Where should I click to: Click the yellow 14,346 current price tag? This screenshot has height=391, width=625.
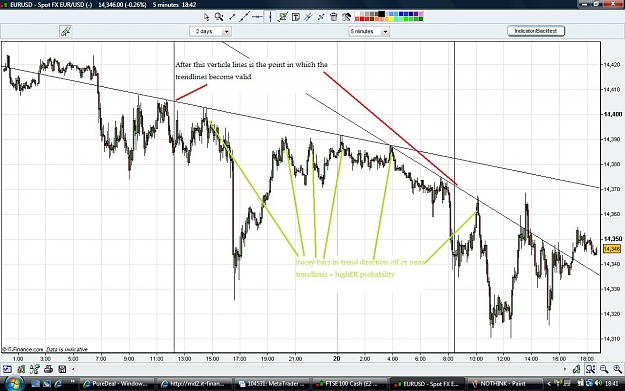[612, 249]
